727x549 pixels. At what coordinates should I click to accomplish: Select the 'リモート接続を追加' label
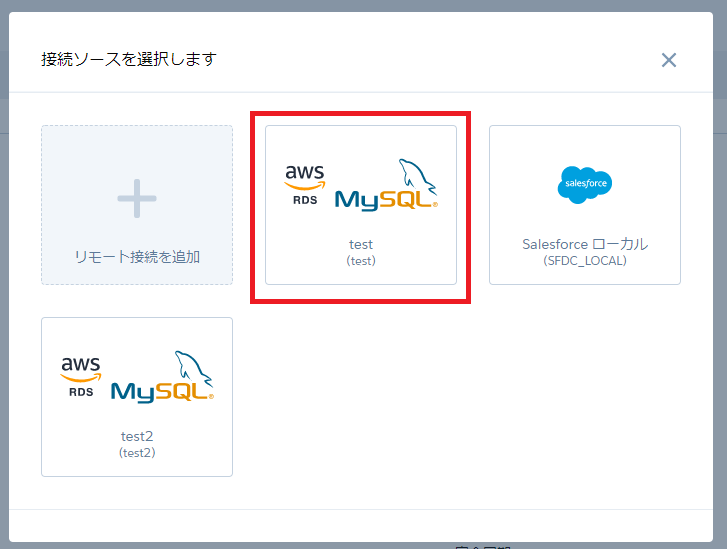coord(137,256)
